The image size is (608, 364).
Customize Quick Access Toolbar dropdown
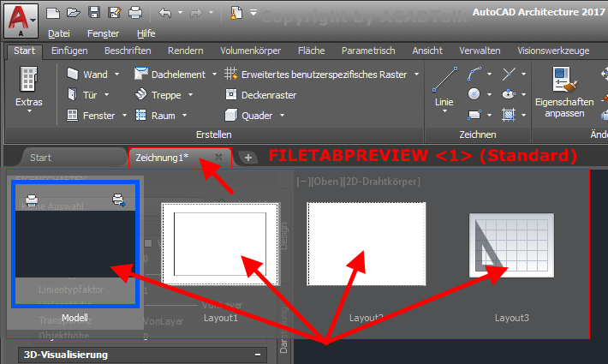tap(253, 13)
